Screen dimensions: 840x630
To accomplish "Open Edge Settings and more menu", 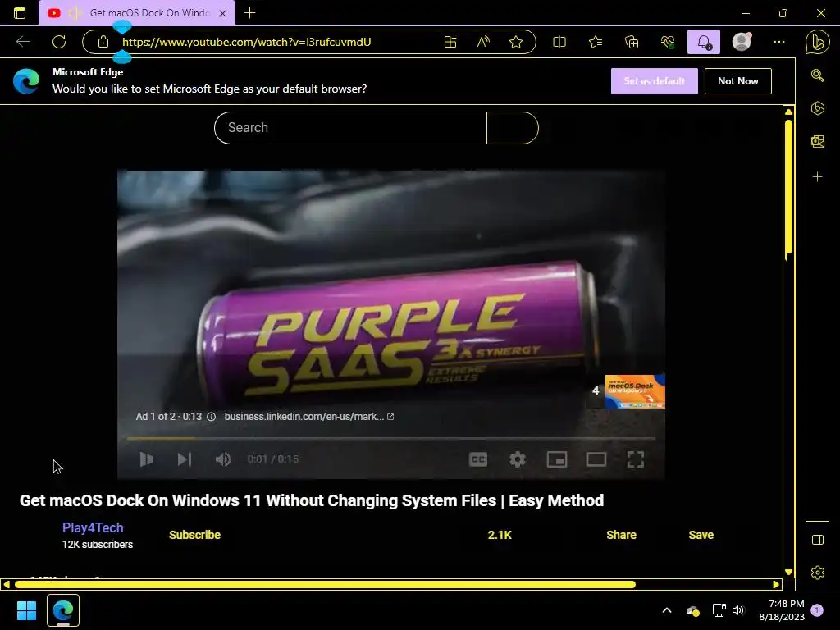I will pos(779,42).
